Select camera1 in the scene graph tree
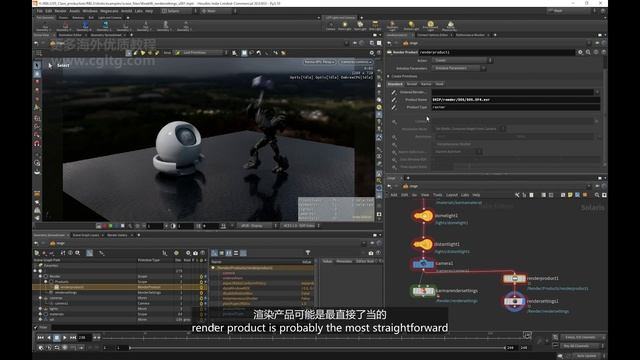640x360 pixels. tap(62, 304)
